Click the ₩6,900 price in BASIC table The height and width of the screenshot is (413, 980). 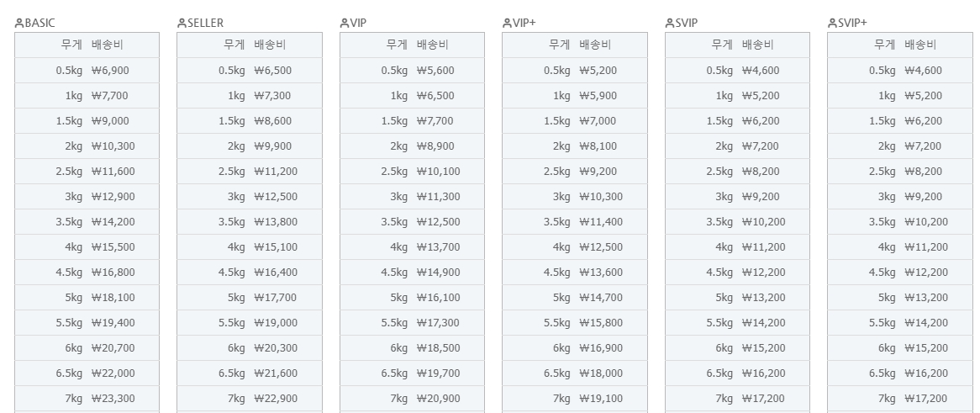coord(111,71)
